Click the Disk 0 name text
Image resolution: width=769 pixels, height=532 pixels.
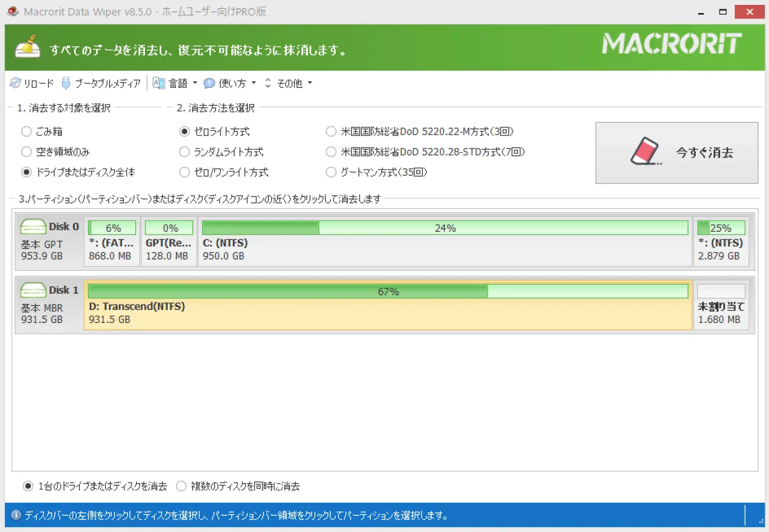click(x=64, y=226)
